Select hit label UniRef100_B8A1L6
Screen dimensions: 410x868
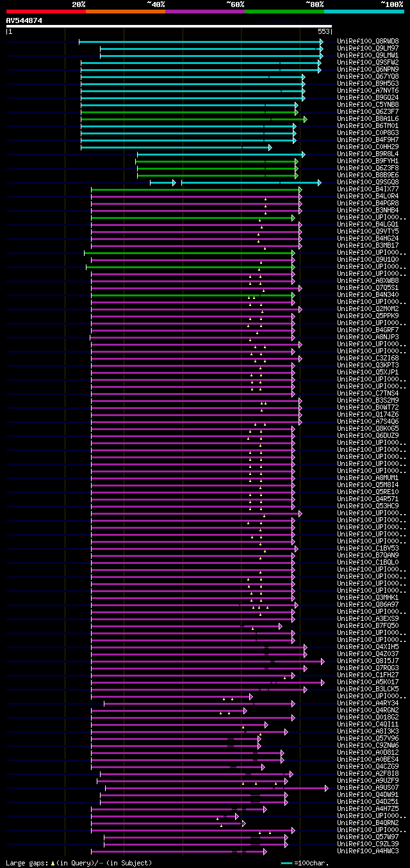point(368,118)
